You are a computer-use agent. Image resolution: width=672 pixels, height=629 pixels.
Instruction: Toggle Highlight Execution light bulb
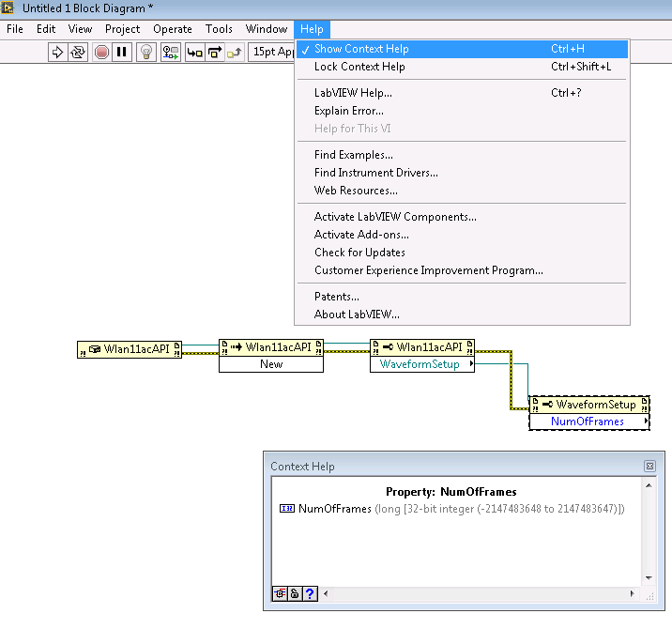[146, 53]
